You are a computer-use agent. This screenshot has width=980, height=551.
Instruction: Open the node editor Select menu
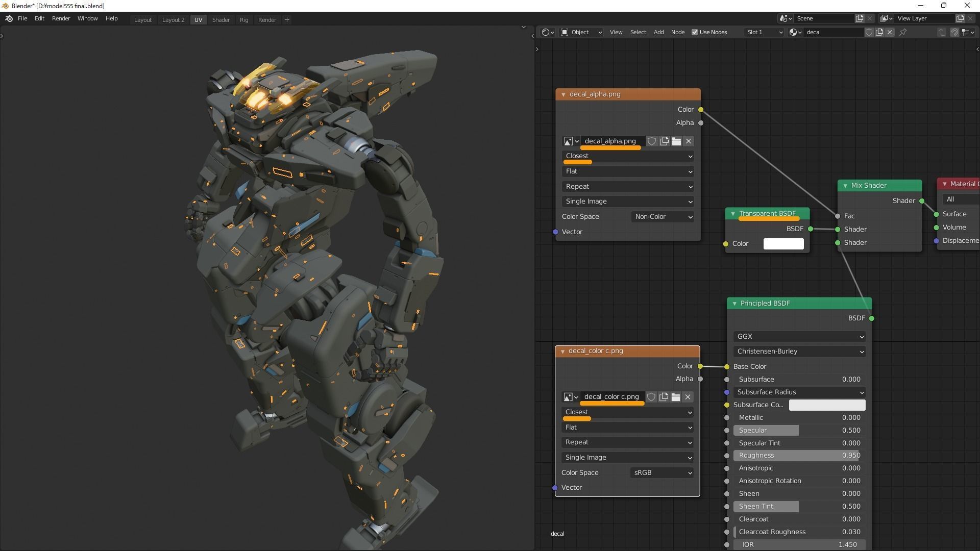(x=638, y=32)
